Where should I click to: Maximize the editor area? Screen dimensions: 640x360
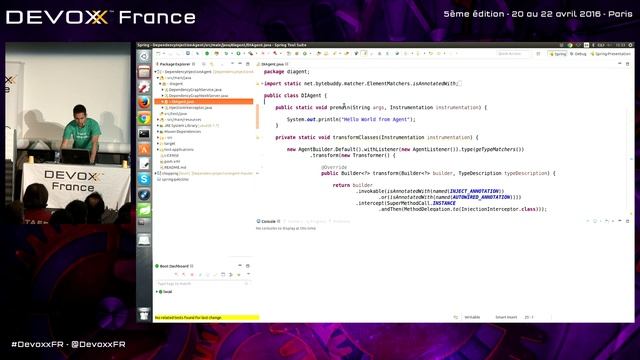pos(627,64)
